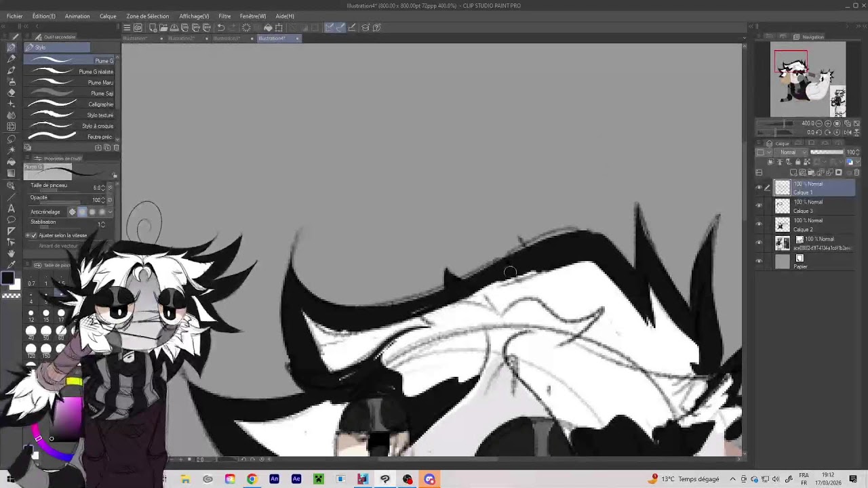Adjust the layer opacity 100 stepper
The width and height of the screenshot is (868, 488).
coord(859,152)
